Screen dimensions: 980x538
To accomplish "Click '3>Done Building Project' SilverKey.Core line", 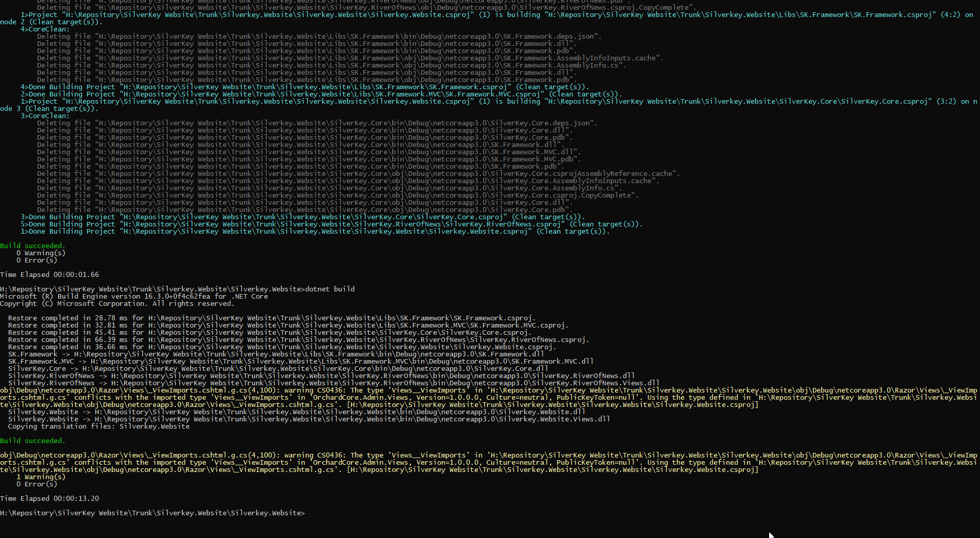I will (303, 217).
